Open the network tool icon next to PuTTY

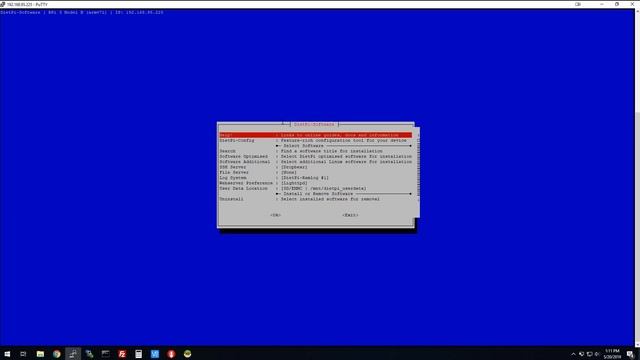pos(89,354)
